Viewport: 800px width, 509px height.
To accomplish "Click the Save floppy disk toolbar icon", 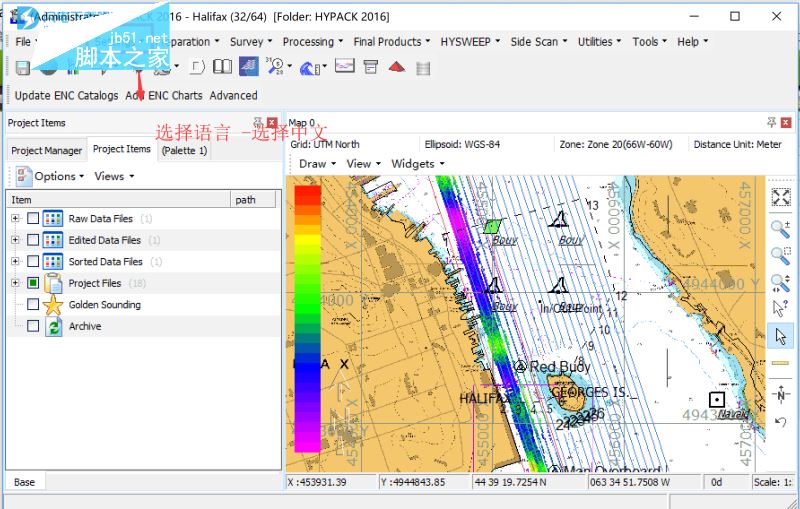I will tap(22, 68).
